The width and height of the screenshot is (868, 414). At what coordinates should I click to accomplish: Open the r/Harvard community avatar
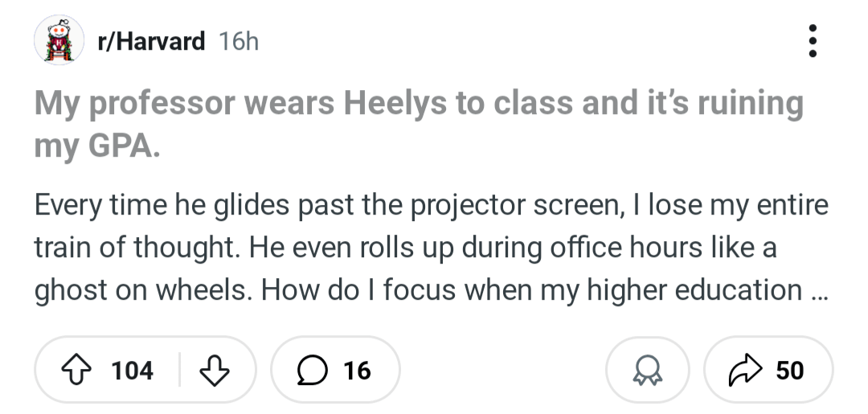click(59, 40)
